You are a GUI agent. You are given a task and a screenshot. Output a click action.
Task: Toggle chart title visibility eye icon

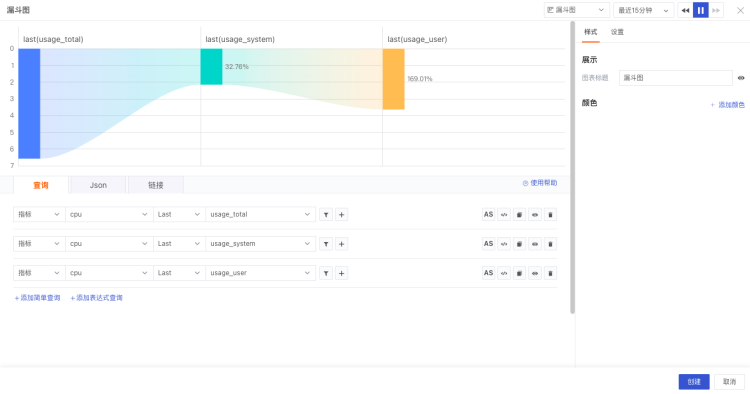click(x=741, y=78)
